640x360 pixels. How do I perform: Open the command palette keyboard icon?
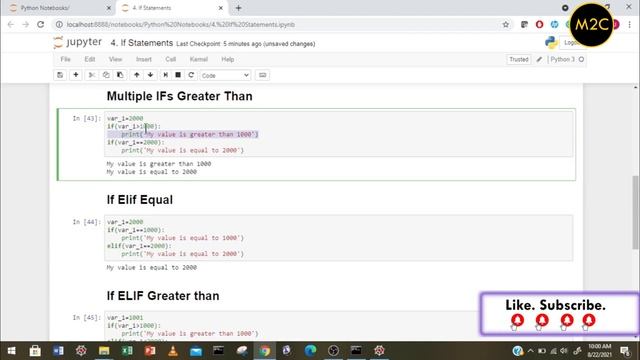262,75
